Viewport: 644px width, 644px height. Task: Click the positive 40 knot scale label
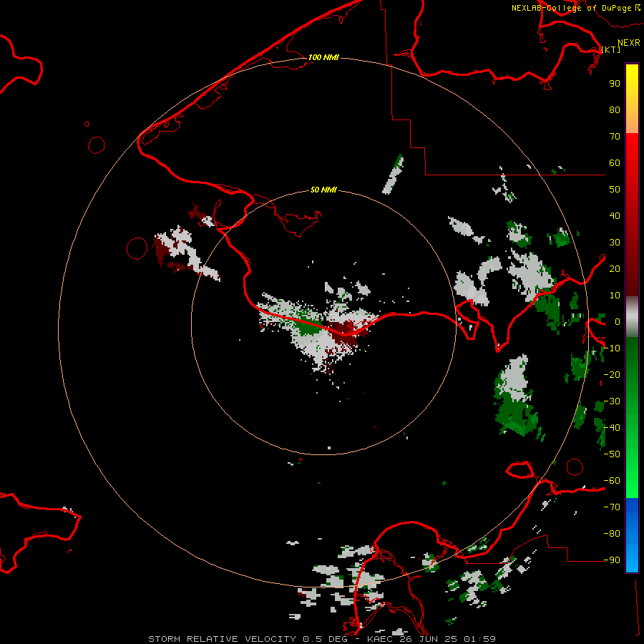[x=615, y=216]
